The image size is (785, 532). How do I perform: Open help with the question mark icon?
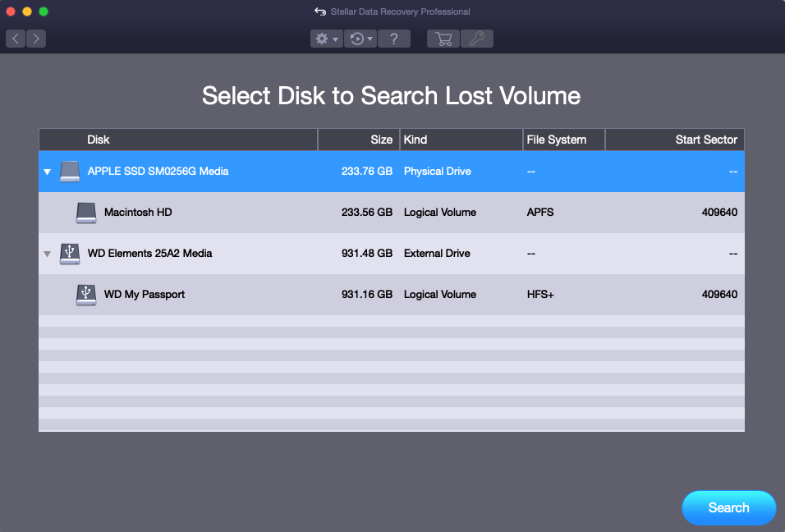[x=394, y=39]
